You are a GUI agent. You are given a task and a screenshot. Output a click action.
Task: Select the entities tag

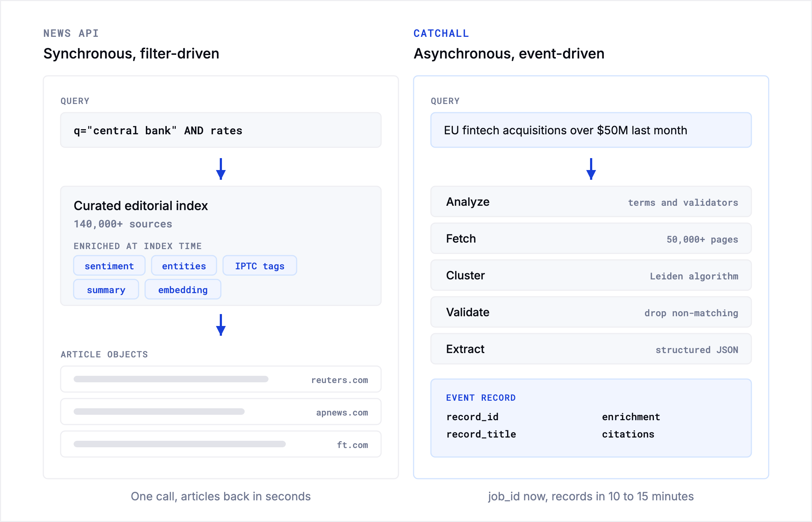(184, 266)
